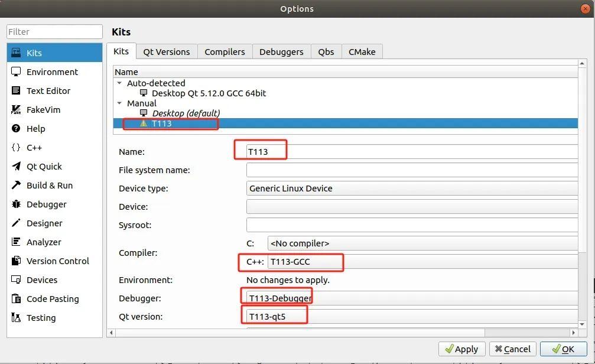Click the Devices sidebar label
The image size is (595, 364).
tap(42, 279)
